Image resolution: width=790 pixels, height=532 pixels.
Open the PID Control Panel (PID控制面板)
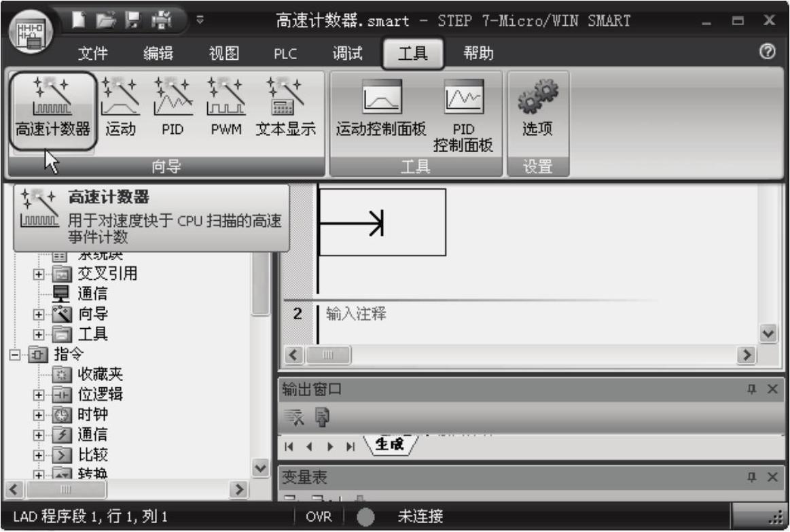tap(463, 116)
